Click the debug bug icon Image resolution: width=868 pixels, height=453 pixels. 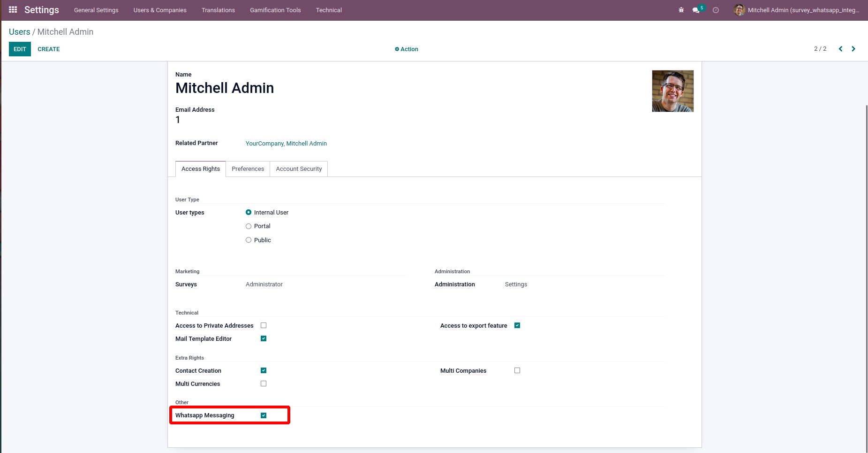pyautogui.click(x=681, y=10)
